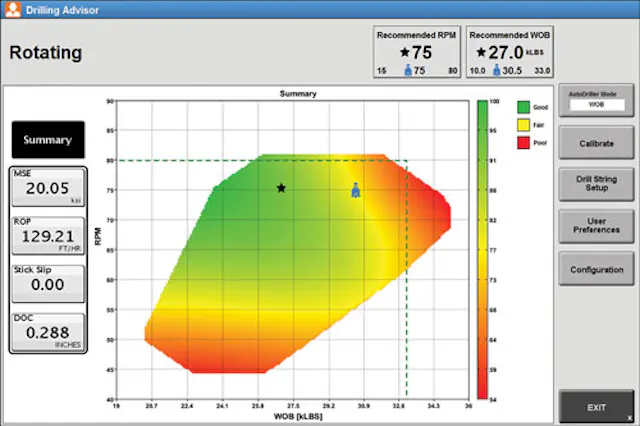Open Drill String Setup

596,184
